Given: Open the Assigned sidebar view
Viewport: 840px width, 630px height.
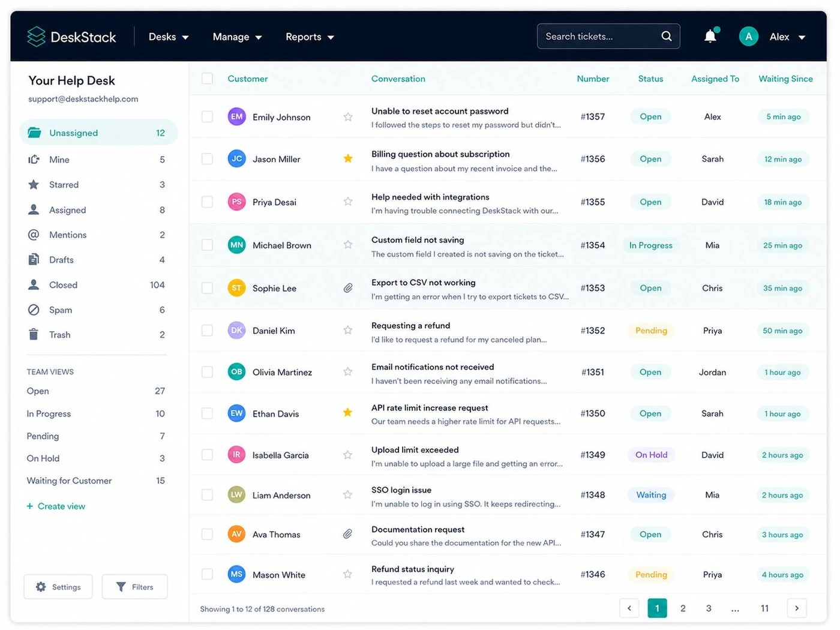Looking at the screenshot, I should click(98, 210).
